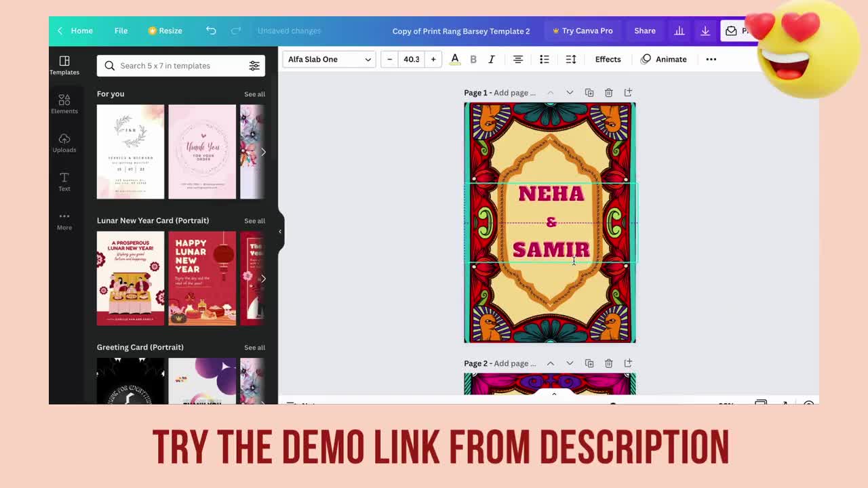Open the insights chart icon
868x488 pixels.
[679, 30]
